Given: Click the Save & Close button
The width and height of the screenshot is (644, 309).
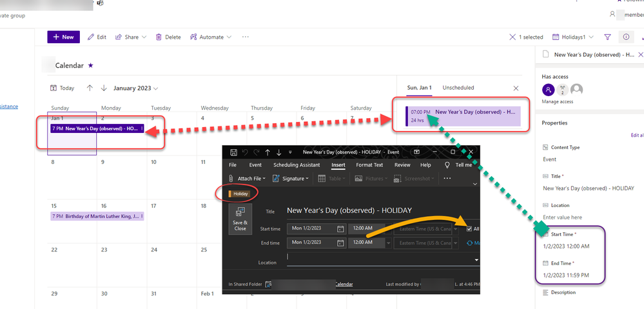Looking at the screenshot, I should [x=240, y=219].
